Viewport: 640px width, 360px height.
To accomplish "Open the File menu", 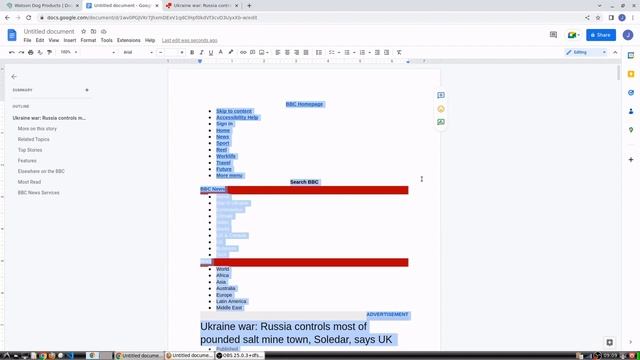I will [x=27, y=40].
